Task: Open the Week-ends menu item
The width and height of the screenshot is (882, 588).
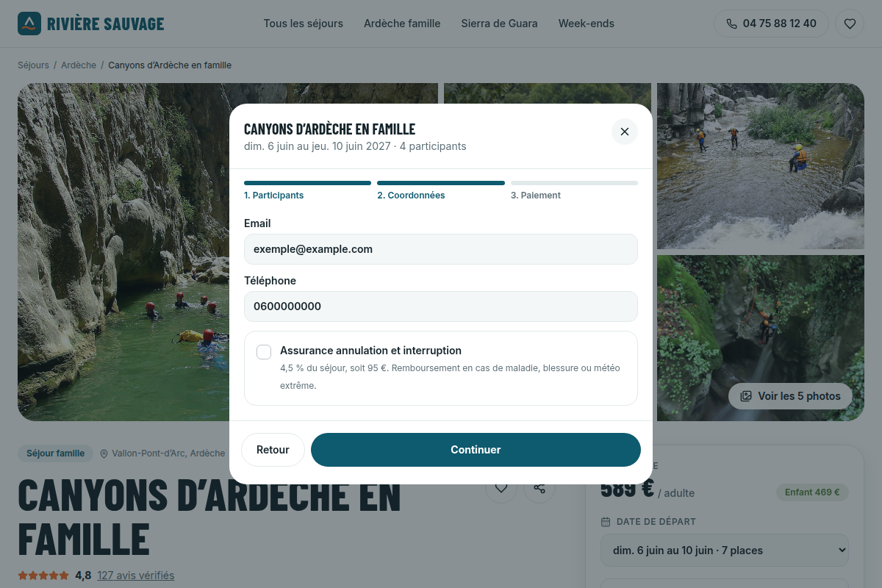Action: [x=587, y=24]
